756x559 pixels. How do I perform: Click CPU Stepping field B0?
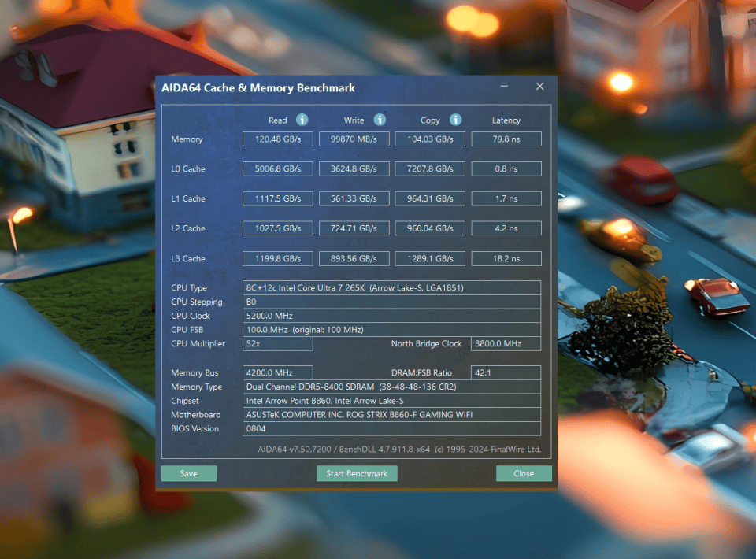[391, 302]
